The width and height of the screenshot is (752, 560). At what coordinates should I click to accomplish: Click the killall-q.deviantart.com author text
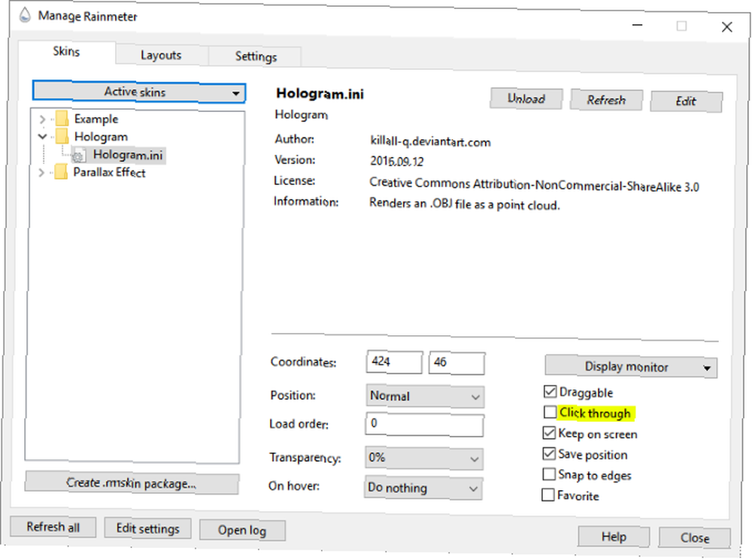tap(430, 142)
